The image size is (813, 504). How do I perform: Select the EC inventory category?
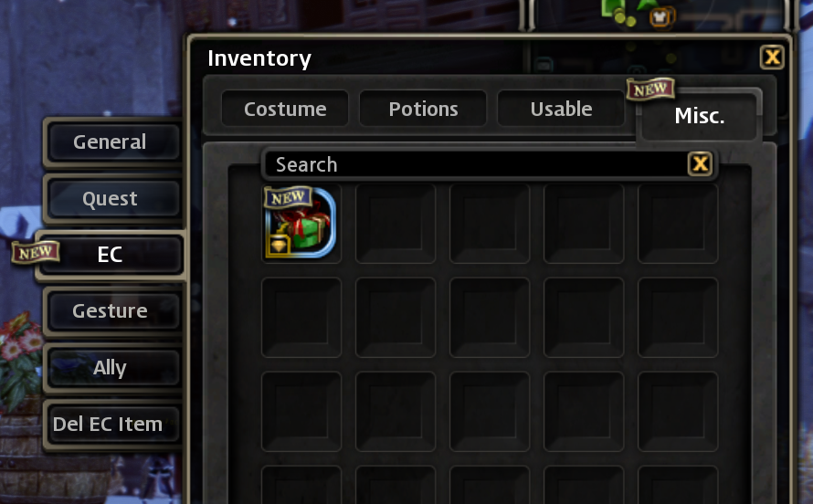coord(111,255)
